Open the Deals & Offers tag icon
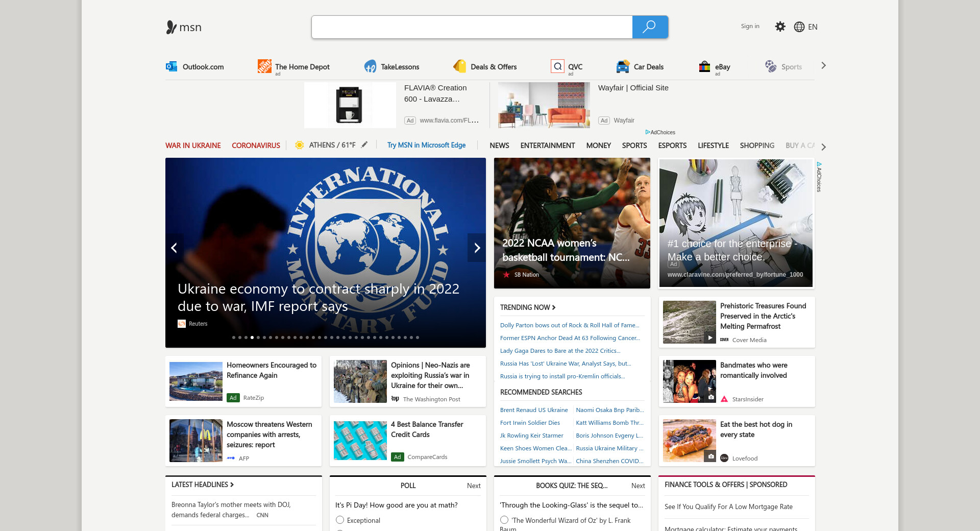 point(460,66)
